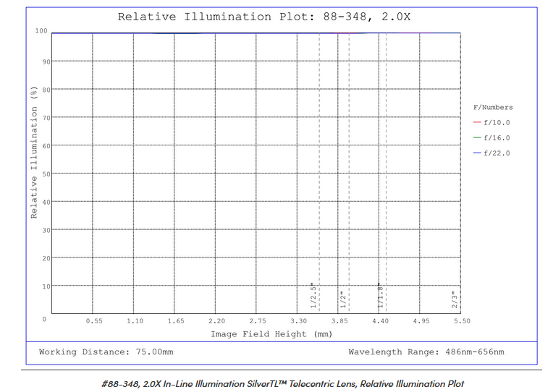Click the 100 y-axis tick label

[x=42, y=31]
